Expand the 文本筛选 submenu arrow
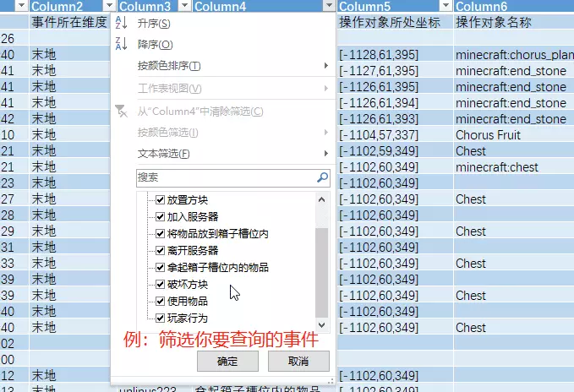 [325, 153]
